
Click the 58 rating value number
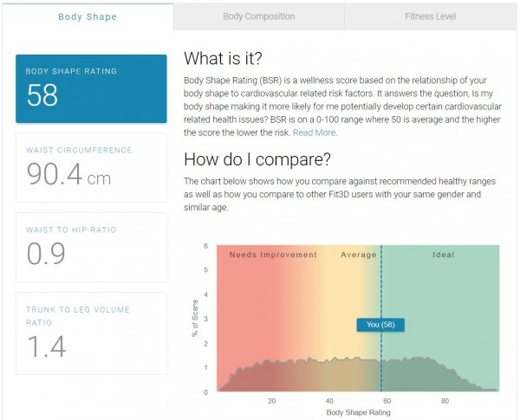pos(42,96)
